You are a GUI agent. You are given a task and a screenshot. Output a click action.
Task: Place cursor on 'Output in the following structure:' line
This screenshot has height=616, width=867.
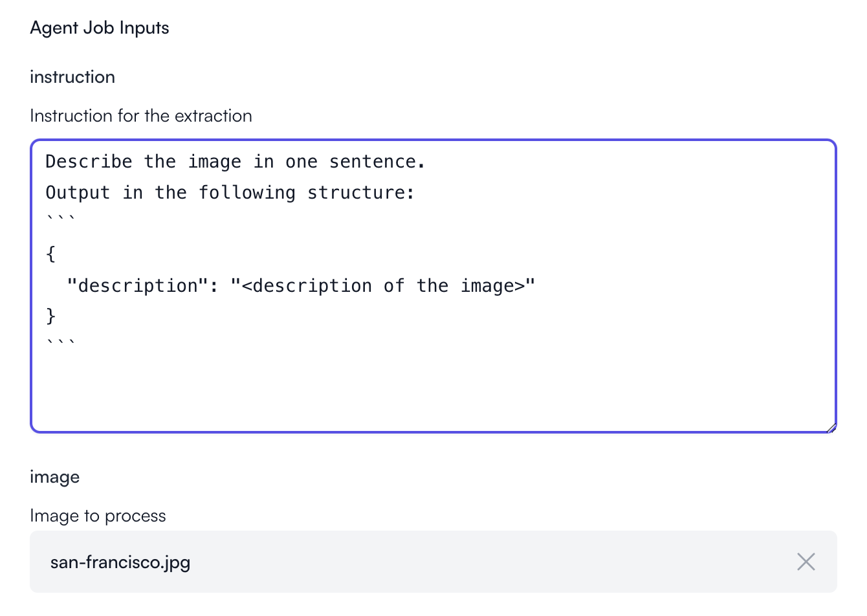(x=230, y=193)
